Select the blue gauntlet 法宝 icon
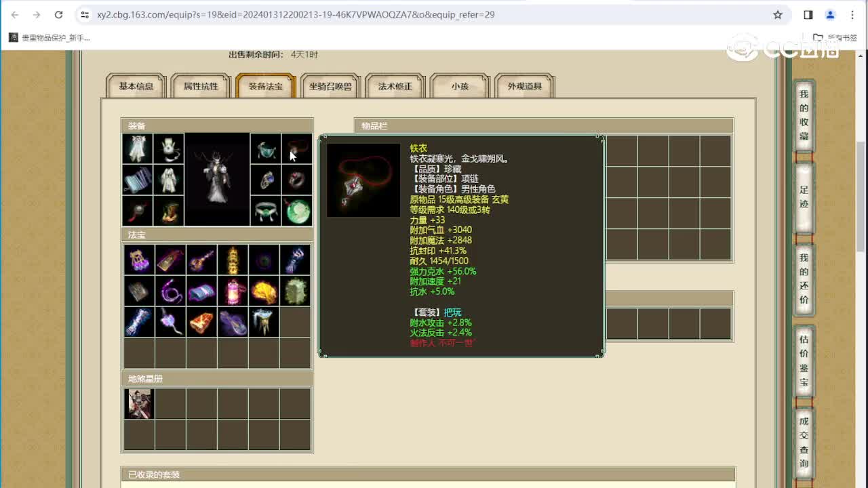The height and width of the screenshot is (488, 868). [295, 260]
